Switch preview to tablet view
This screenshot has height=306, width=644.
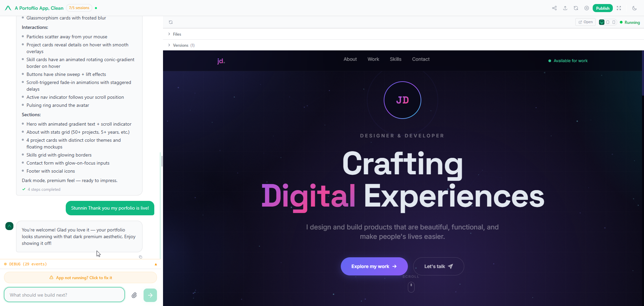coord(608,22)
